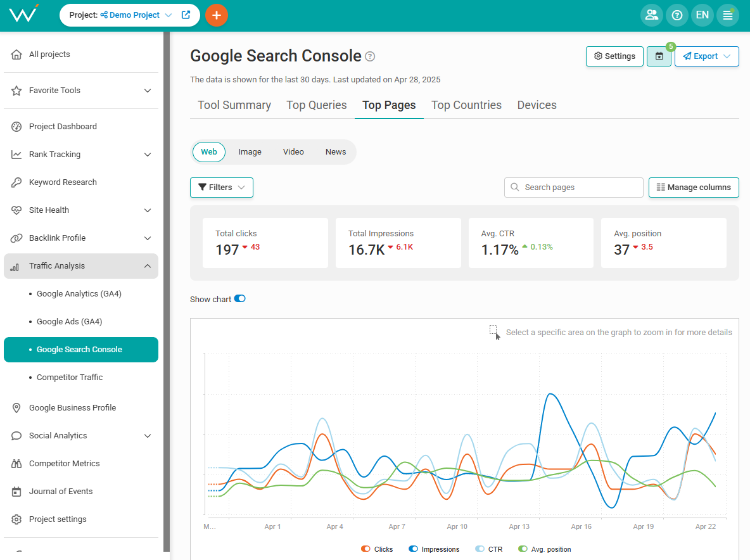This screenshot has width=750, height=560.
Task: Click the Total Impressions summary card
Action: [x=398, y=243]
